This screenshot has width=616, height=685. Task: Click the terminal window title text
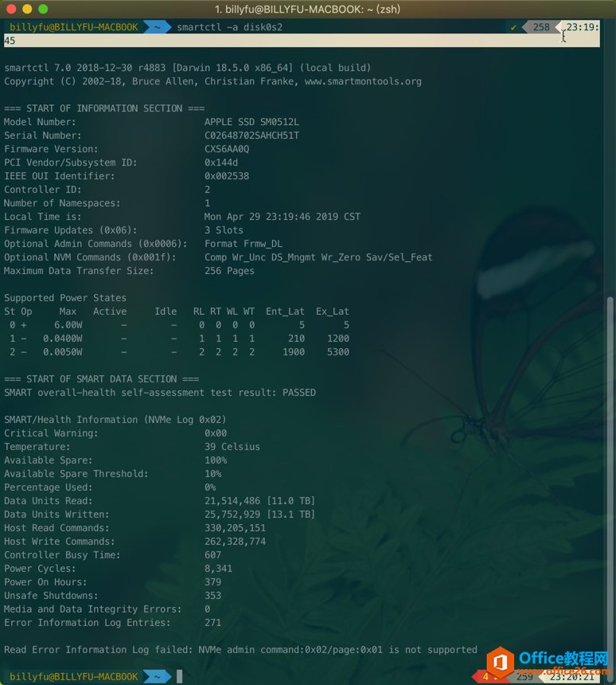tap(307, 10)
